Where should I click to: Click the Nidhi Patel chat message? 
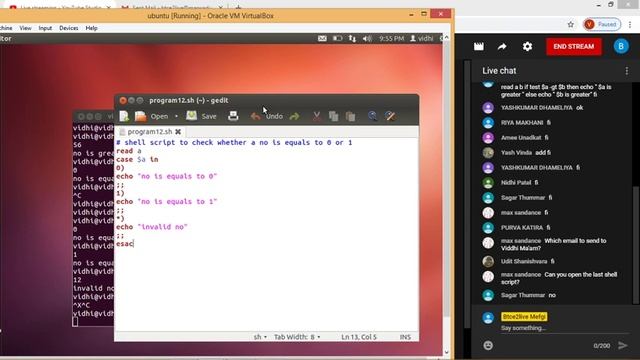coord(519,183)
